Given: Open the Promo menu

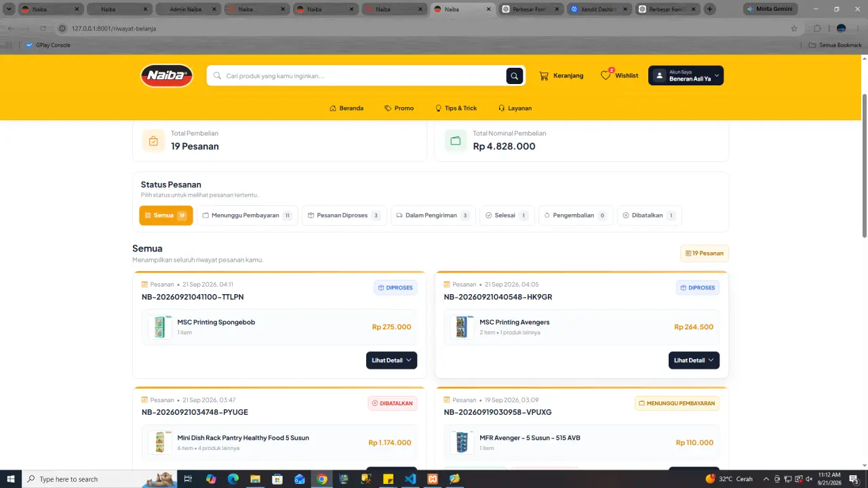Looking at the screenshot, I should click(x=399, y=108).
